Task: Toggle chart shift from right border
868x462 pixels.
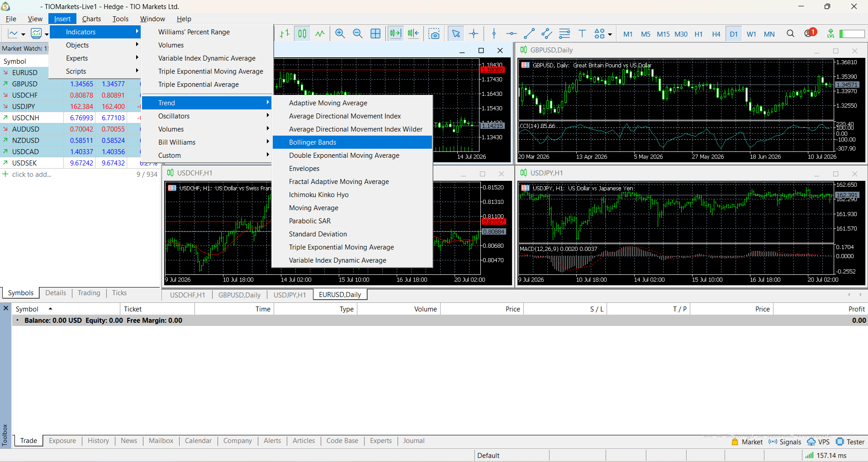Action: (x=413, y=33)
